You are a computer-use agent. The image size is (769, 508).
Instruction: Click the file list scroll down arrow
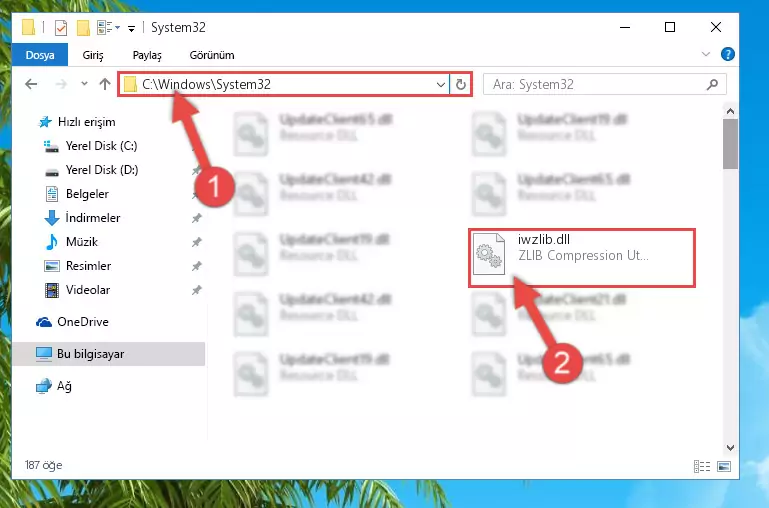(x=730, y=448)
